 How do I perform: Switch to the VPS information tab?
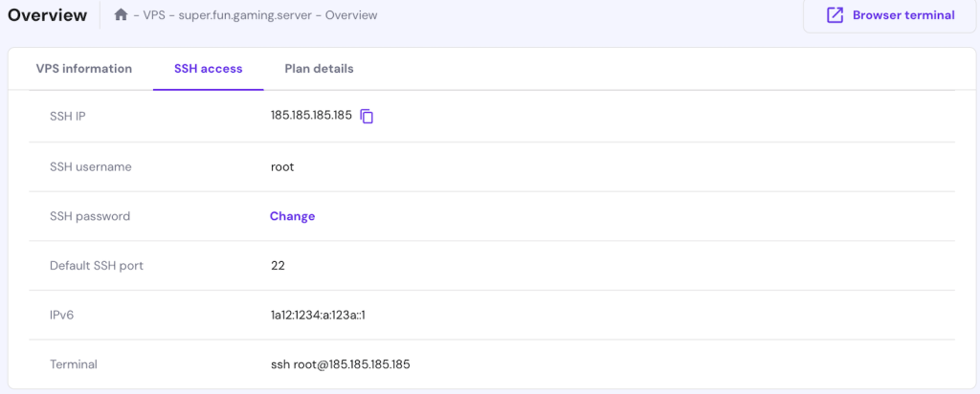pyautogui.click(x=84, y=69)
